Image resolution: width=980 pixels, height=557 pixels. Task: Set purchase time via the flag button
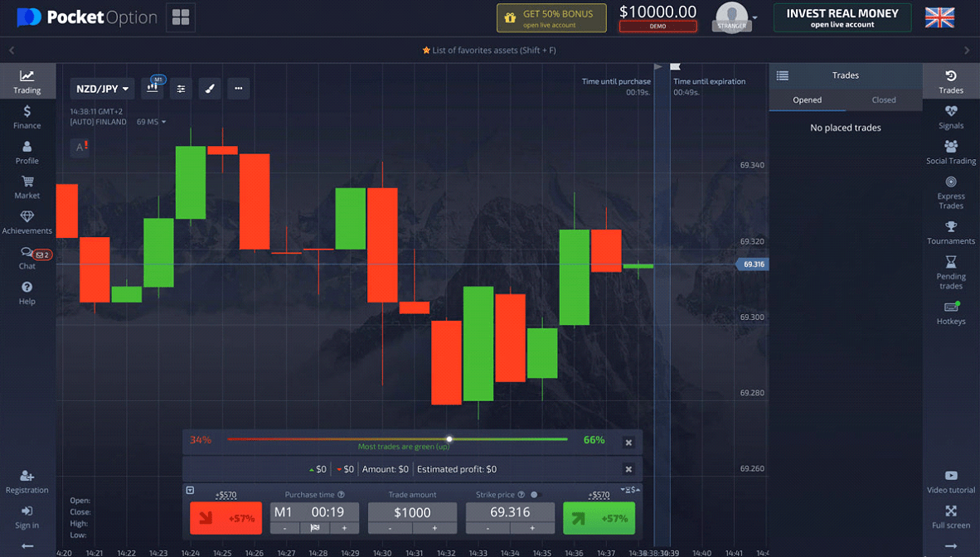tap(314, 528)
